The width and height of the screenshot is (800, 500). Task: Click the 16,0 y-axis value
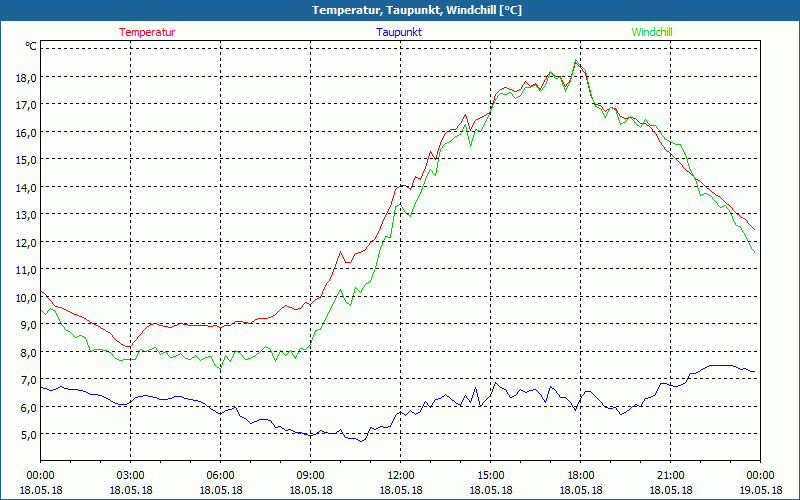coord(27,133)
